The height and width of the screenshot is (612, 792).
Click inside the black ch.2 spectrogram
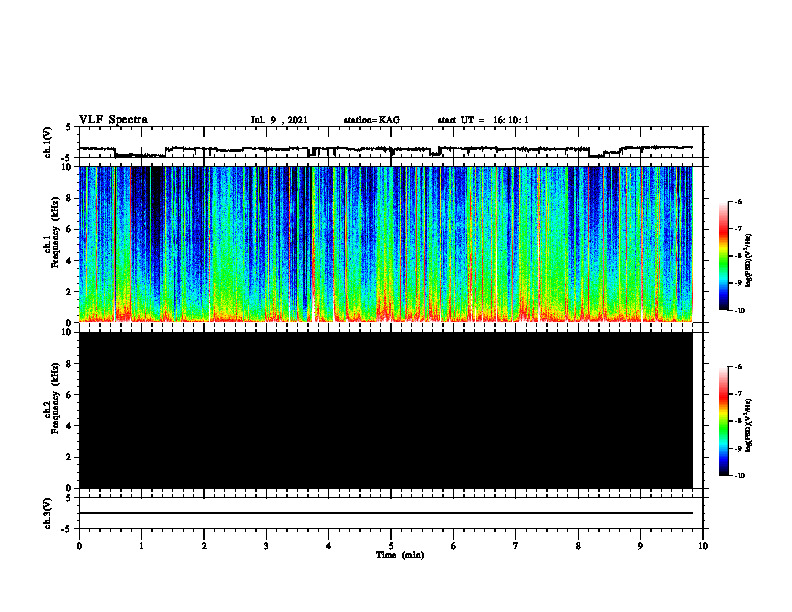click(x=386, y=410)
